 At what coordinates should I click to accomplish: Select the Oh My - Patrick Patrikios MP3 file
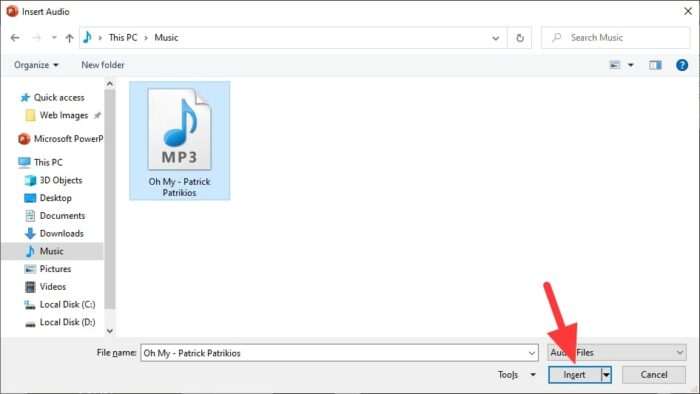coord(179,141)
